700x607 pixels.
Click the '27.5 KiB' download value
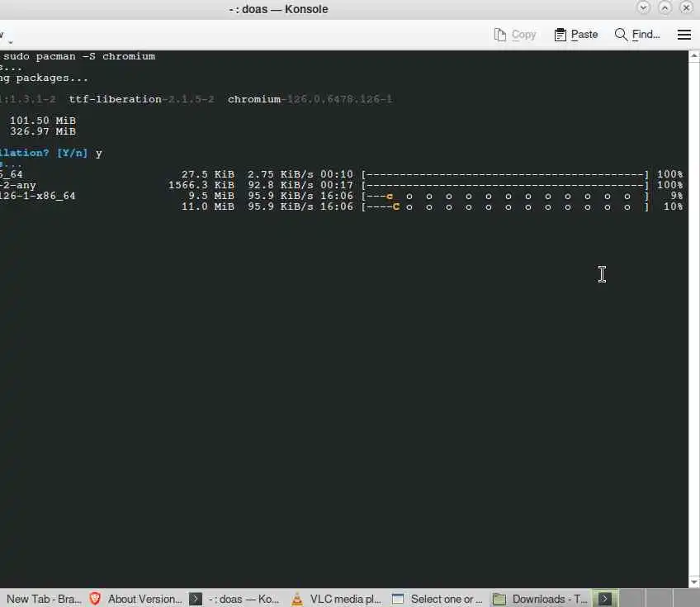[207, 174]
